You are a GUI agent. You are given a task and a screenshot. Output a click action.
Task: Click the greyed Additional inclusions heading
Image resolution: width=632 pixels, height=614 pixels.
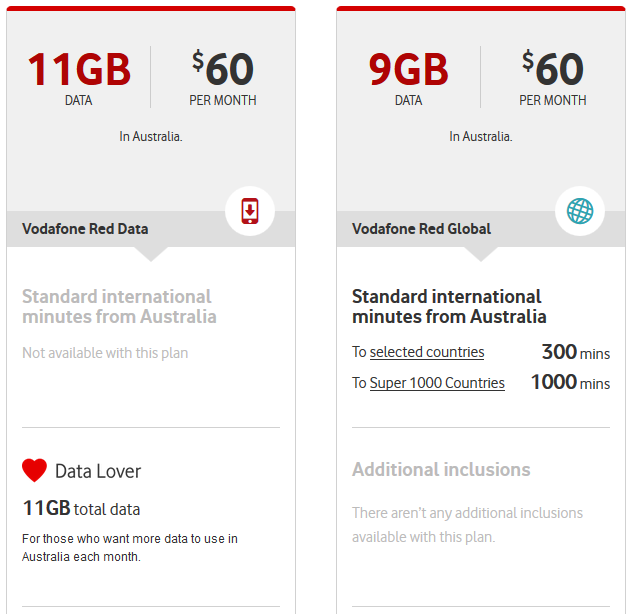click(x=441, y=470)
